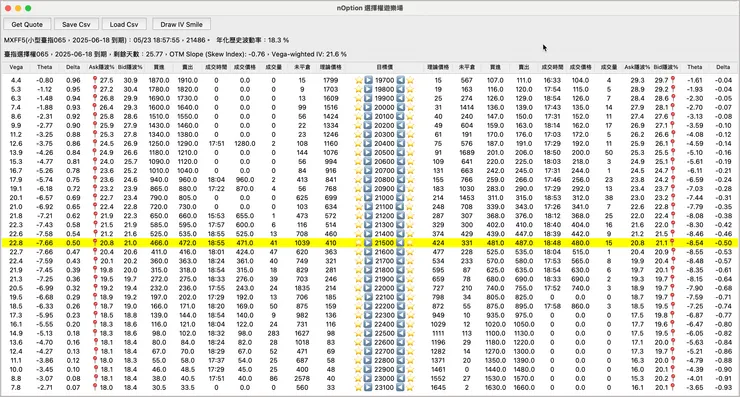Star the call side of strike 21700
This screenshot has width=740, height=397.
[x=359, y=261]
